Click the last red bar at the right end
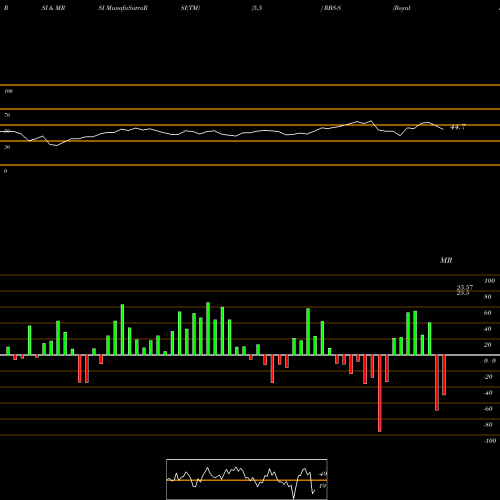The image size is (500, 500). 444,375
